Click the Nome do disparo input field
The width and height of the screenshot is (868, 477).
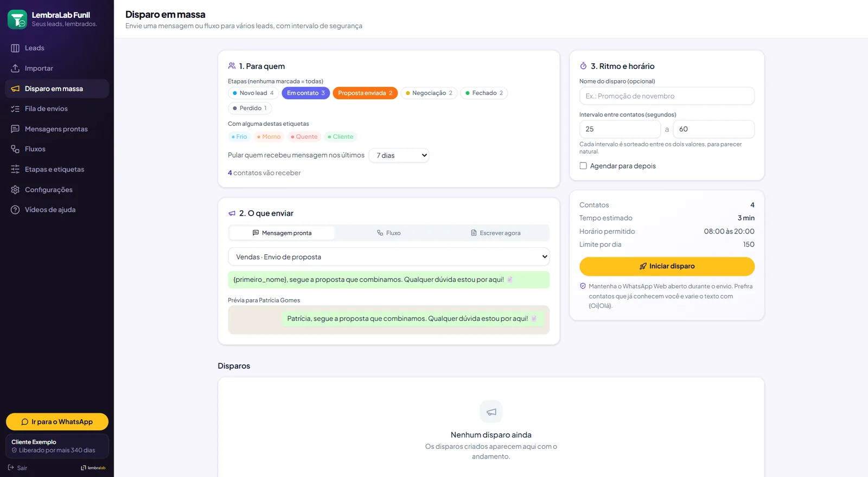667,96
